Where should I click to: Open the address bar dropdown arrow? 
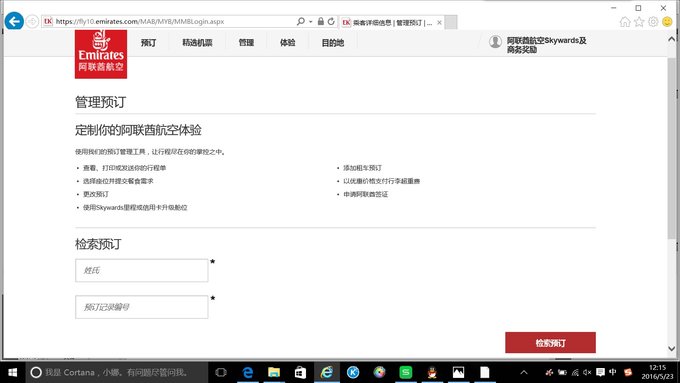[x=311, y=22]
